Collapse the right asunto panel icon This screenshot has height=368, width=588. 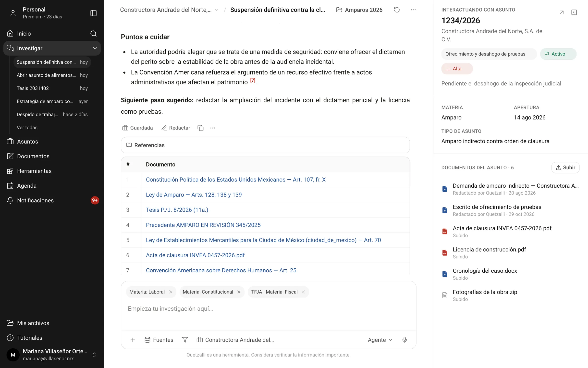click(x=574, y=12)
